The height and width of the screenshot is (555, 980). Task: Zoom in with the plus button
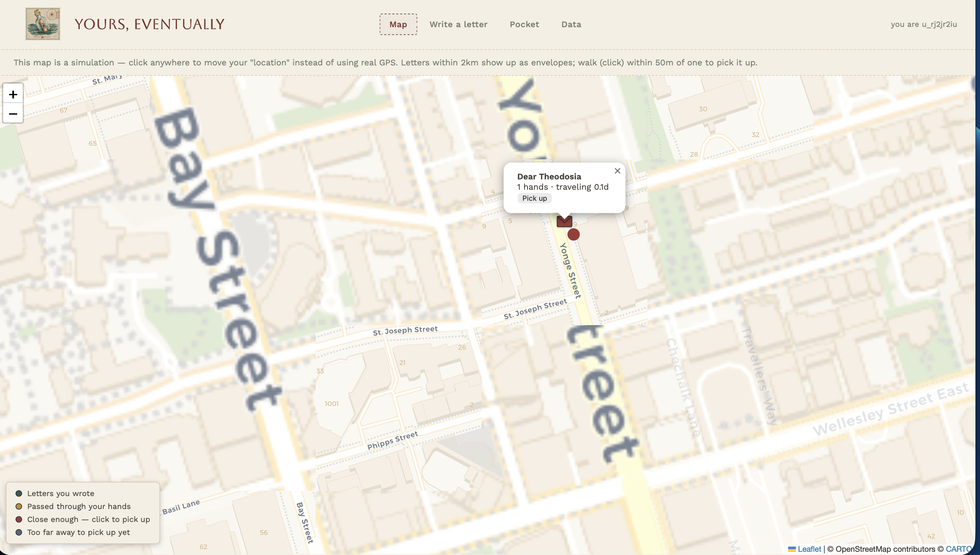click(x=13, y=94)
